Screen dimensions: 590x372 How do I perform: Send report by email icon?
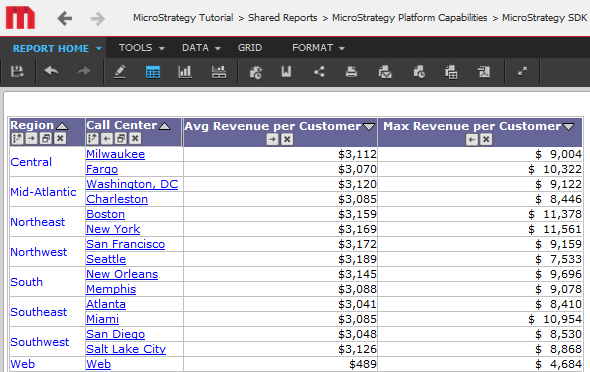(385, 71)
